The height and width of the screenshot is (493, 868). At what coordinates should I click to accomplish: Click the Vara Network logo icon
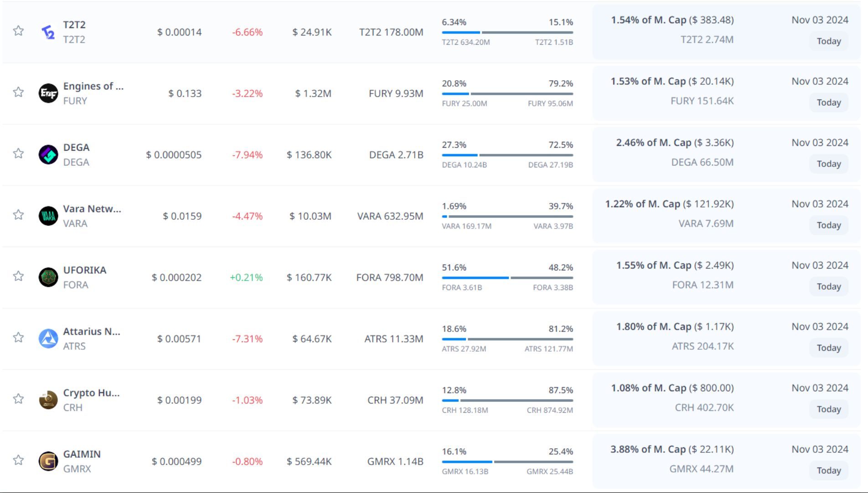[x=48, y=216]
